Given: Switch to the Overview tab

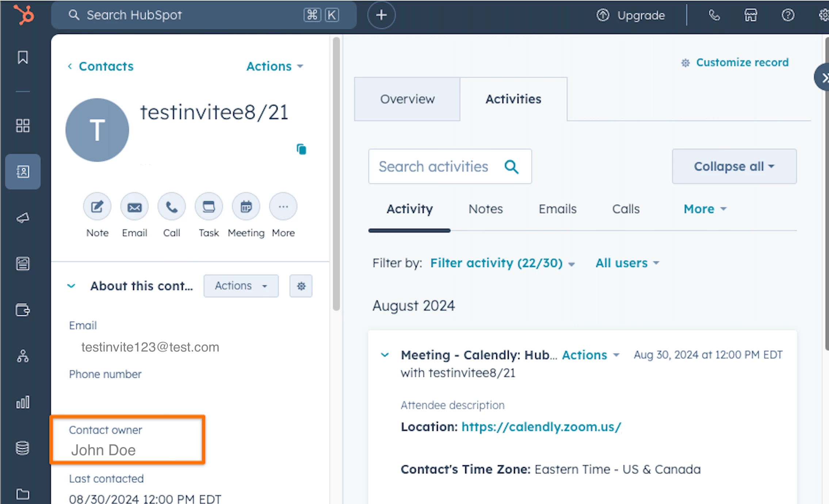Looking at the screenshot, I should 407,99.
